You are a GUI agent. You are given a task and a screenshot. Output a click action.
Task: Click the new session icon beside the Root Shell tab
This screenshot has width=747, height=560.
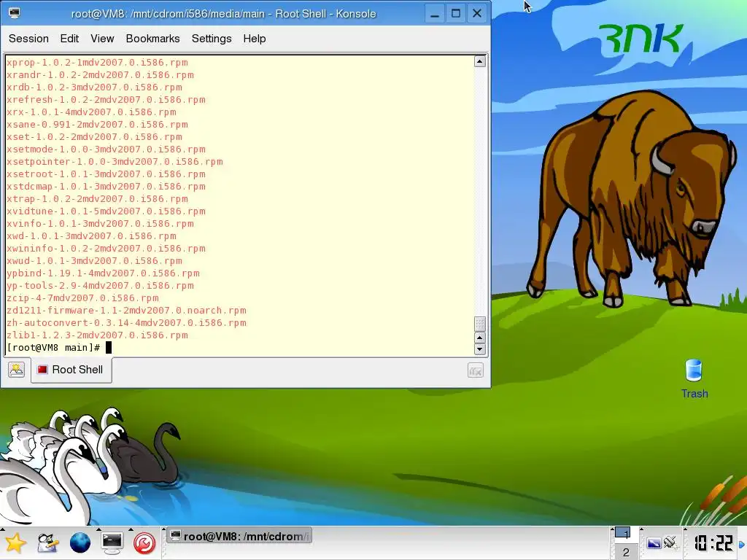(16, 370)
